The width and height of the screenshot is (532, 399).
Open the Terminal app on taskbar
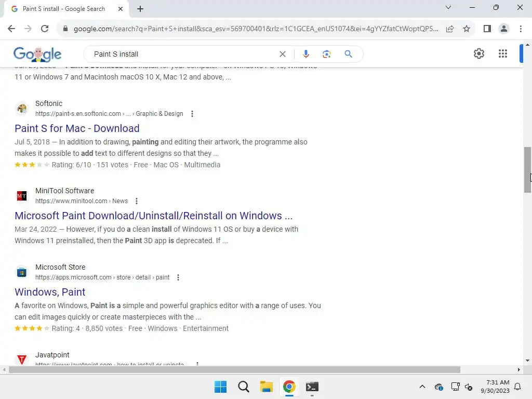click(x=312, y=387)
